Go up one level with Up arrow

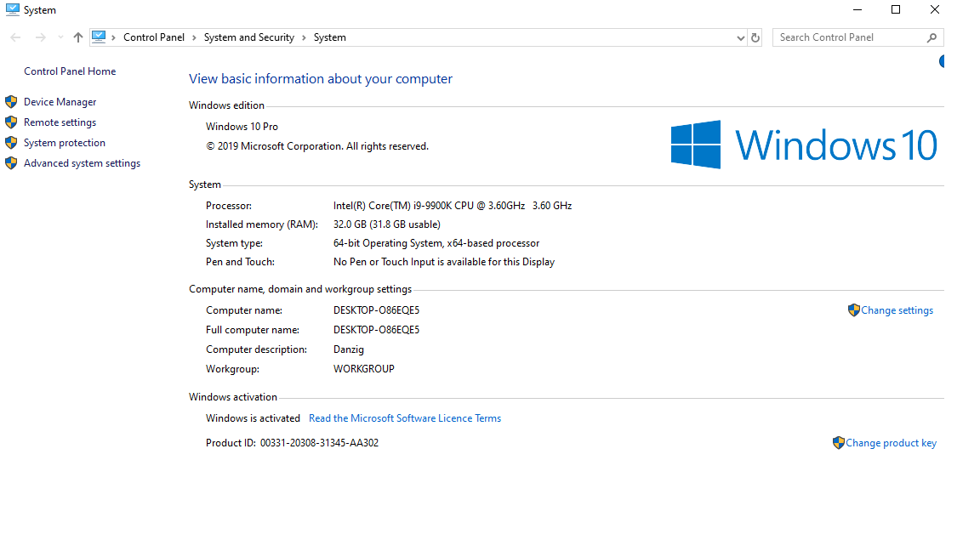tap(78, 37)
